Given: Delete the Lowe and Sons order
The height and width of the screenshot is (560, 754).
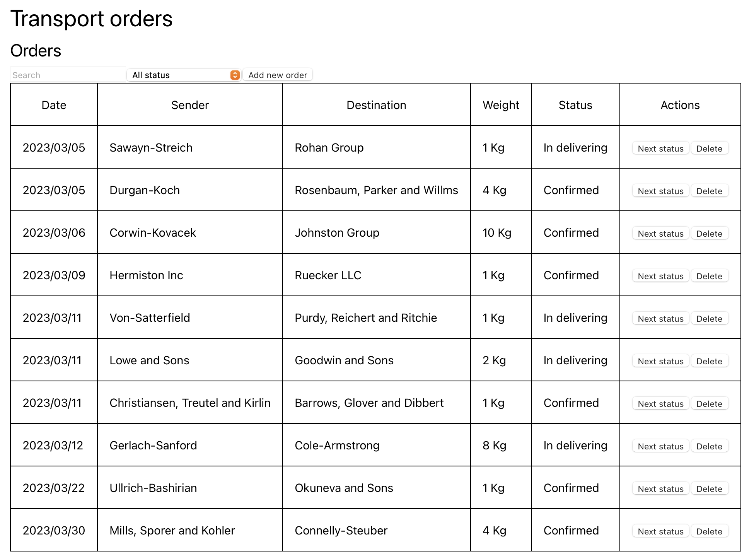Looking at the screenshot, I should 709,361.
